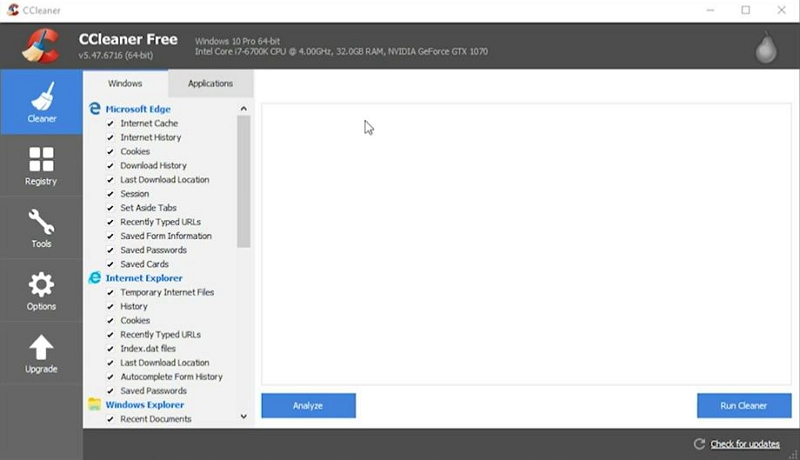This screenshot has height=460, width=800.
Task: Open the Tools wrench icon
Action: (41, 222)
